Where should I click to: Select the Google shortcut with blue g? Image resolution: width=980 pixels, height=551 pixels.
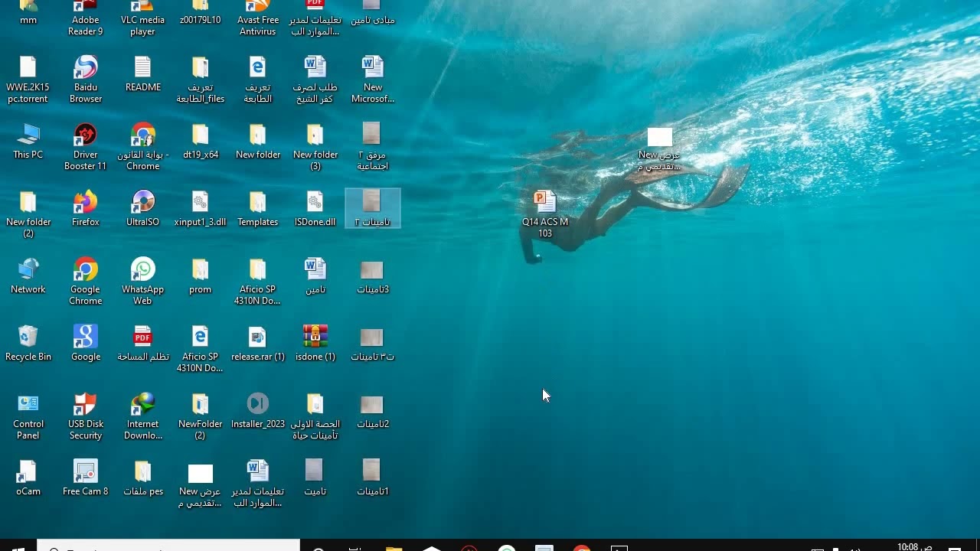pyautogui.click(x=85, y=344)
